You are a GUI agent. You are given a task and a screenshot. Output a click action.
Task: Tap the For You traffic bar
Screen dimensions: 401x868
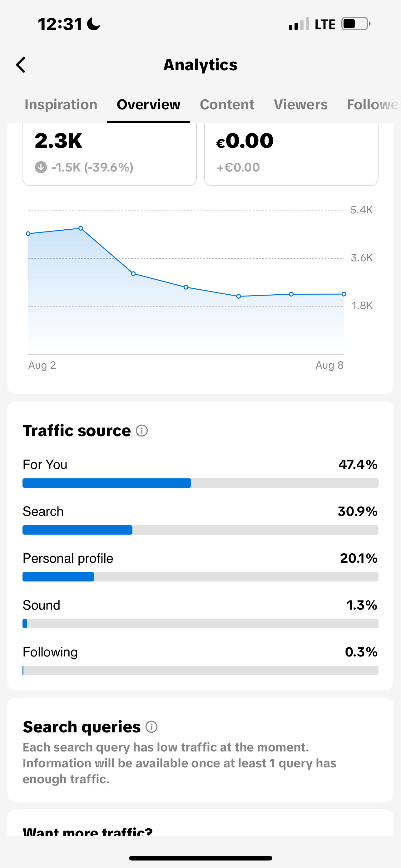(200, 483)
